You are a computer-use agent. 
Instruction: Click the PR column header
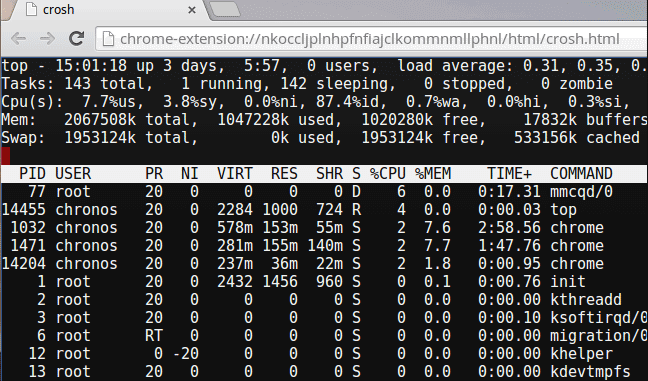(x=154, y=174)
